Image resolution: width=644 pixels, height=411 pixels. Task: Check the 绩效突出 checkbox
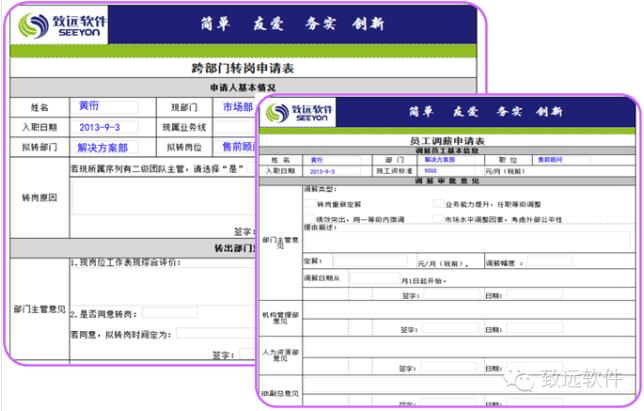[310, 219]
